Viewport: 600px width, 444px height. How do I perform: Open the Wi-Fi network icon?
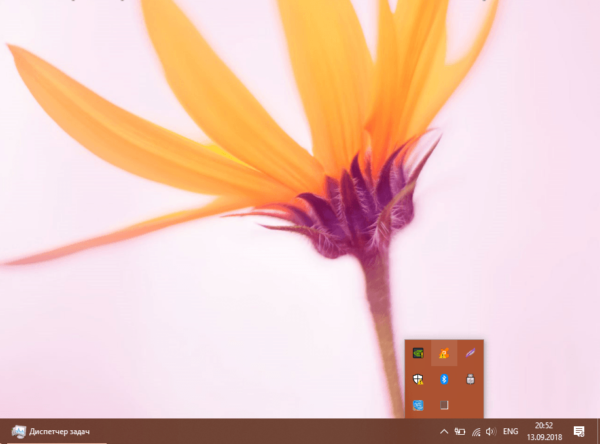point(476,432)
